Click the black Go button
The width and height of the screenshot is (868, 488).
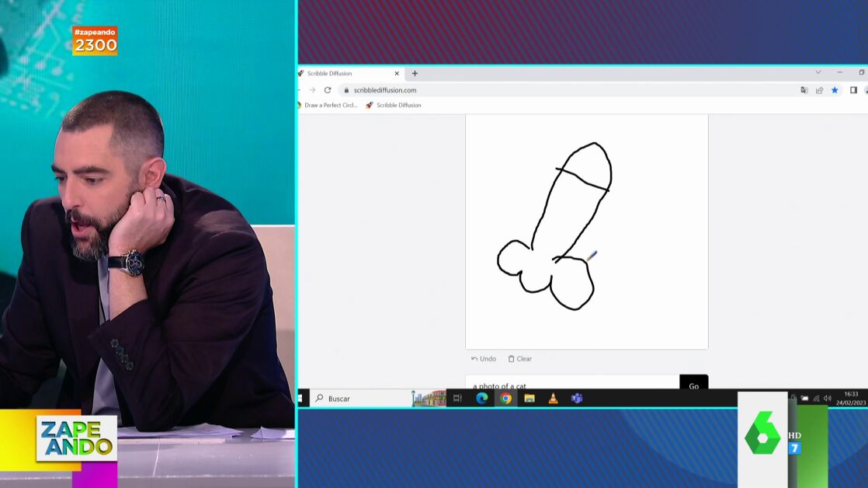coord(693,385)
